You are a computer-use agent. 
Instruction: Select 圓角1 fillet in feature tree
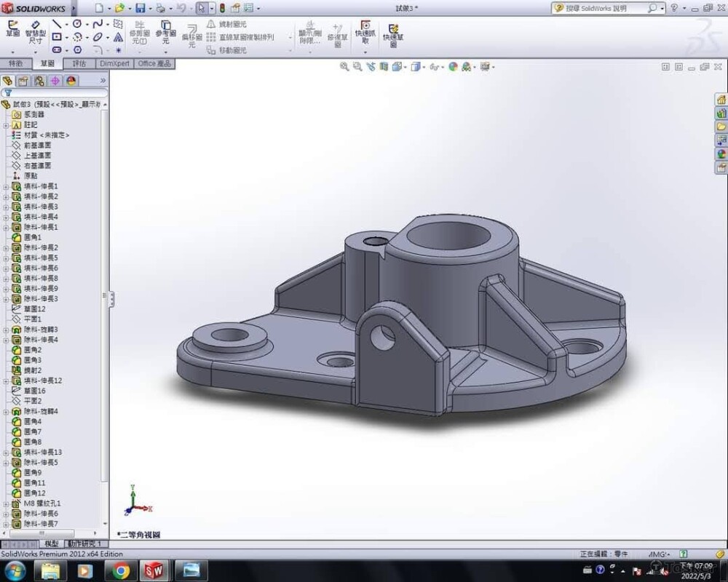click(x=33, y=237)
